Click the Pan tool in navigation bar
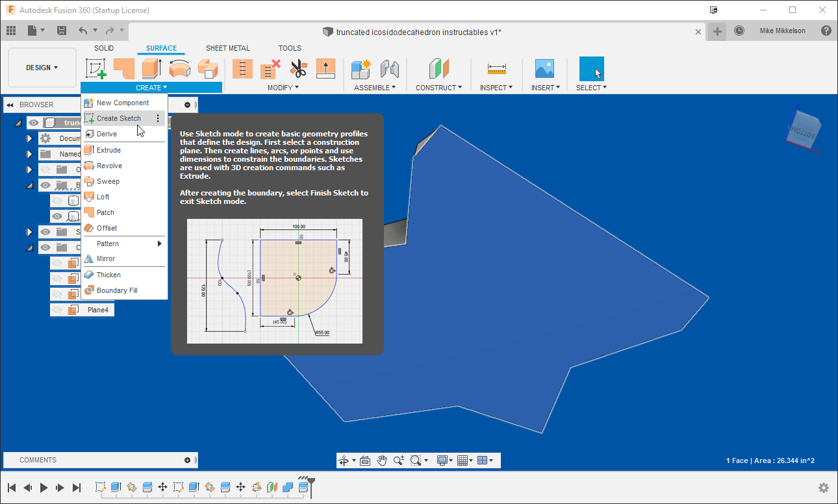This screenshot has width=838, height=504. point(382,460)
